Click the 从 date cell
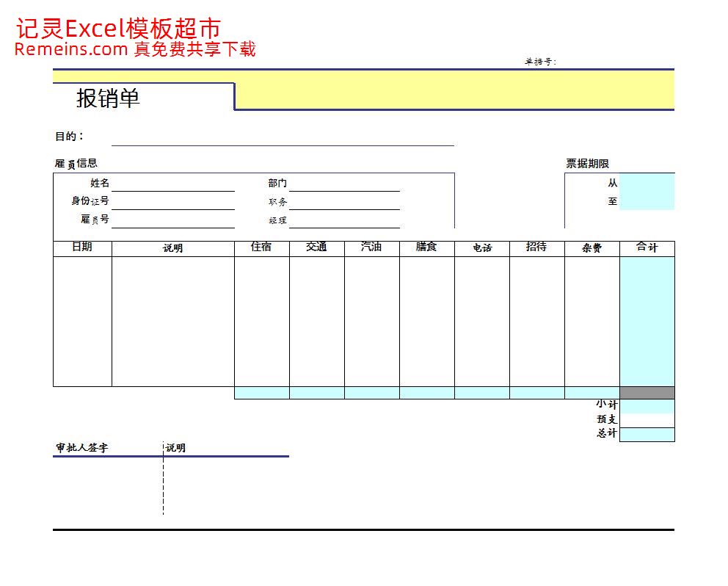 (x=647, y=183)
